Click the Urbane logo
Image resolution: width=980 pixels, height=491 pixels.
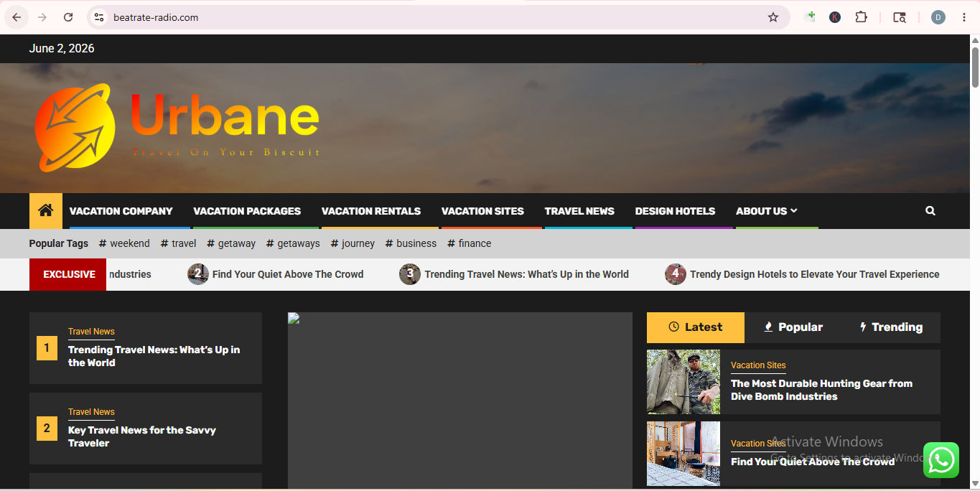click(x=177, y=127)
